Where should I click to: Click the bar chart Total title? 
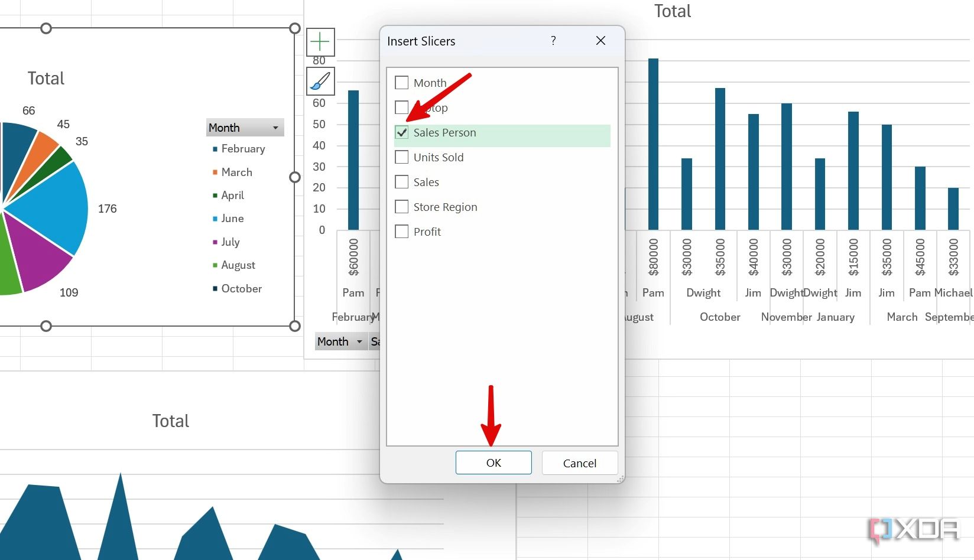click(673, 11)
